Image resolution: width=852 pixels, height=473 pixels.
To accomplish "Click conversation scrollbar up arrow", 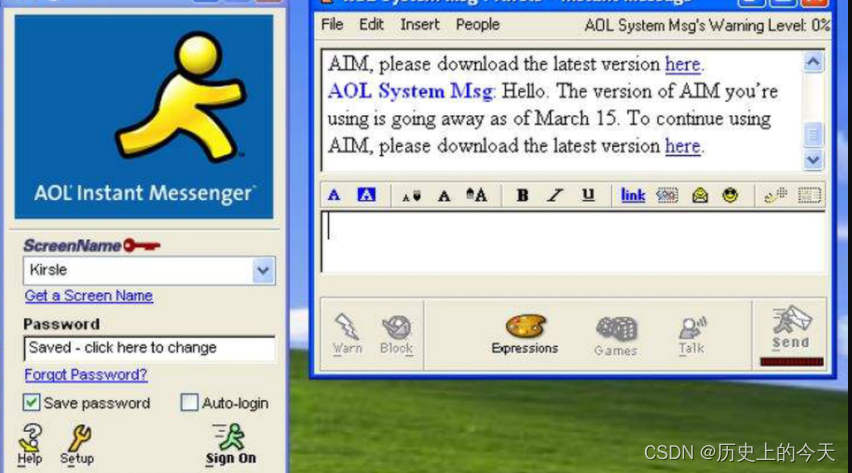I will pos(813,62).
